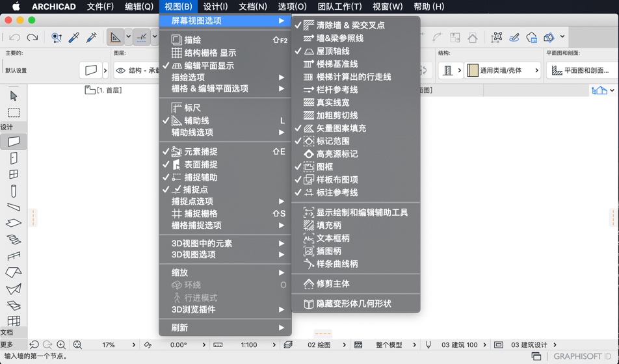Select the Door tool in toolbox
The height and width of the screenshot is (364, 619).
click(14, 158)
